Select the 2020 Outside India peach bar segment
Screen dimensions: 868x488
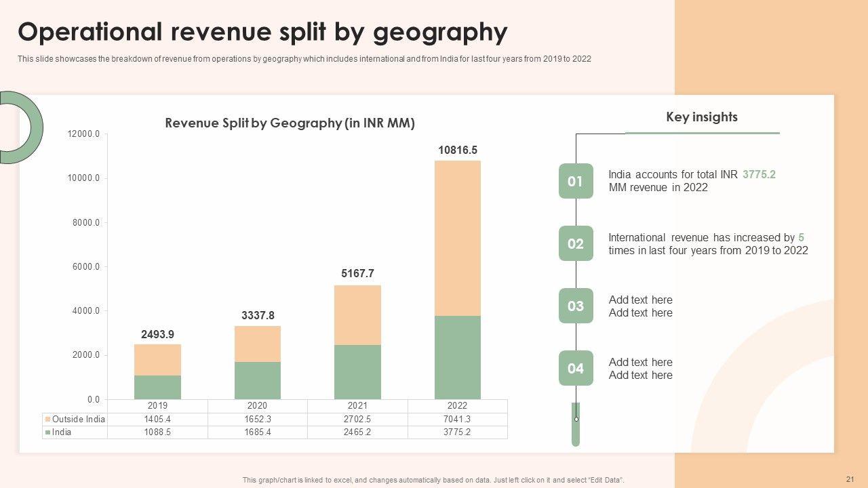point(258,344)
